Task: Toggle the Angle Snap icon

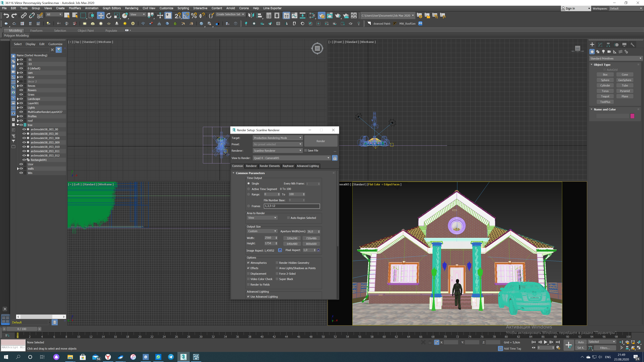Action: click(186, 15)
